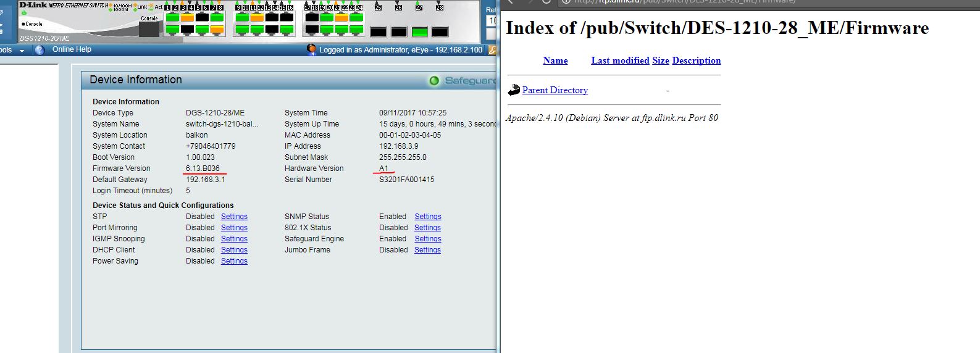Screen dimensions: 980x353
Task: Expand the Tools menu dropdown arrow
Action: 22,51
